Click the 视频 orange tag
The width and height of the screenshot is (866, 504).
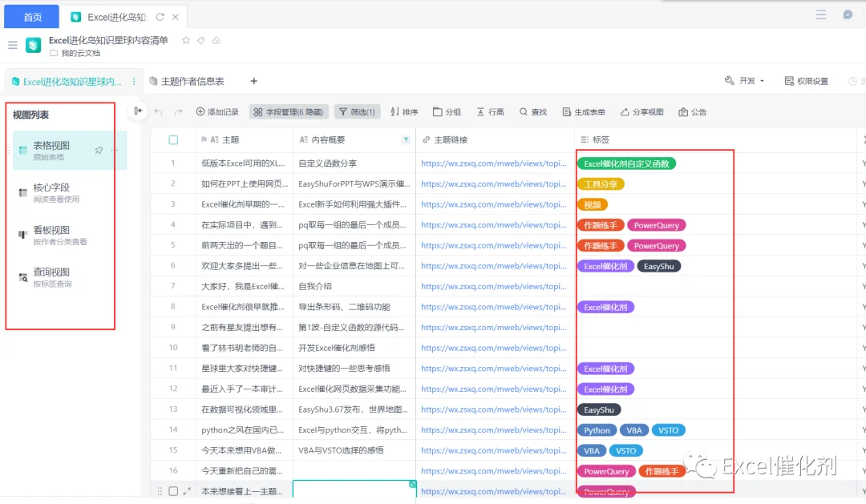592,205
